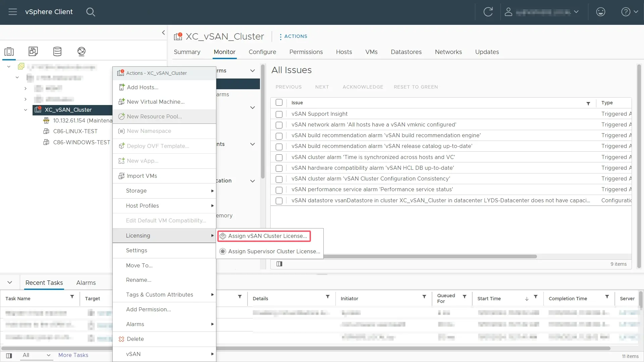Viewport: 644px width, 362px height.
Task: Open the Help dropdown in the header
Action: click(x=629, y=12)
